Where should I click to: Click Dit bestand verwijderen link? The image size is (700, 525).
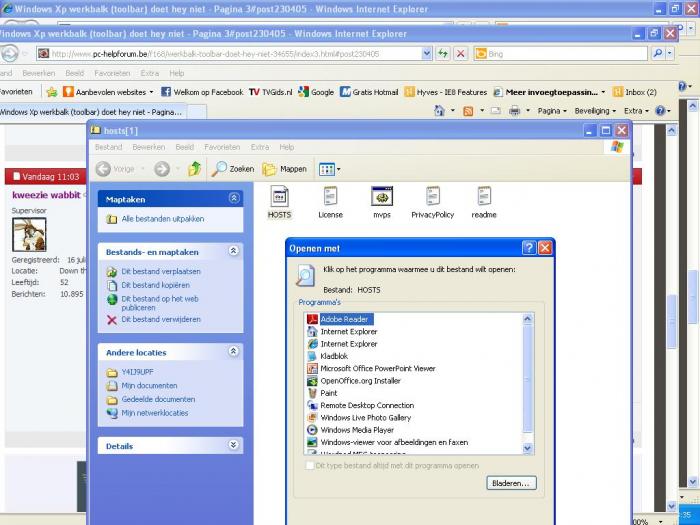point(161,320)
